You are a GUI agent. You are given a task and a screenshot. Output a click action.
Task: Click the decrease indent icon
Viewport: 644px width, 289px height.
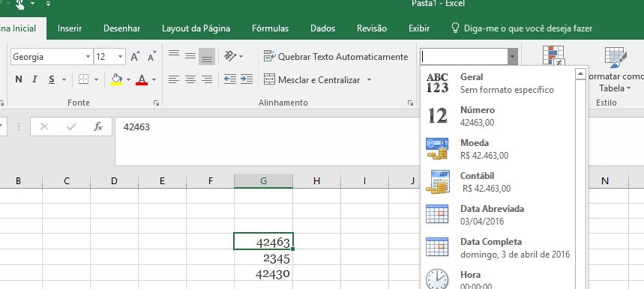(230, 79)
